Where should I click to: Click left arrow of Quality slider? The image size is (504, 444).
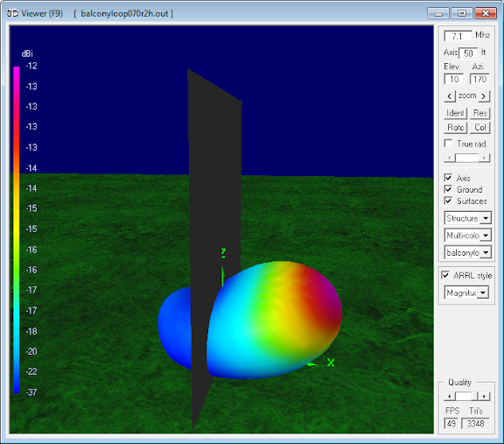[x=450, y=396]
